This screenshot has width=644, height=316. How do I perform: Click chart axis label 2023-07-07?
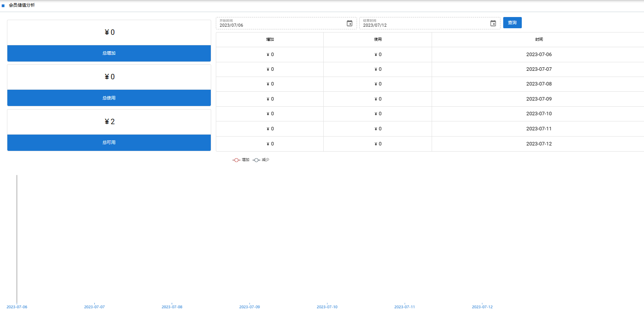(x=94, y=307)
